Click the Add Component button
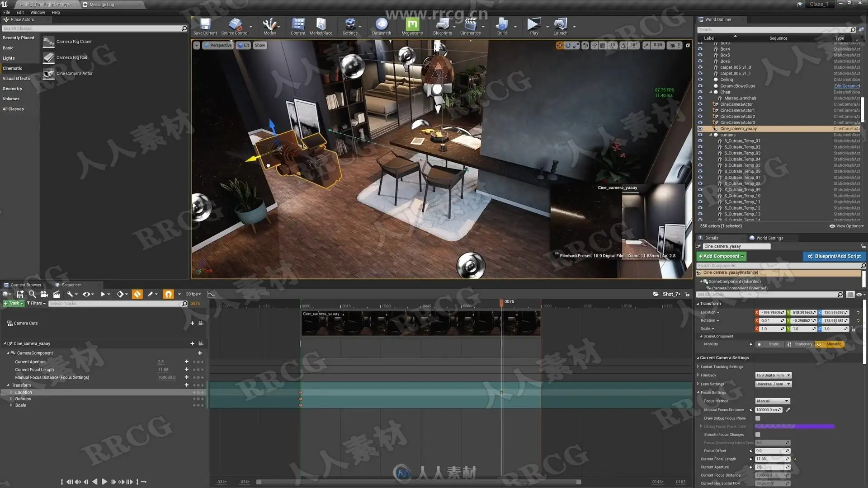Viewport: 868px width, 488px height. (721, 256)
